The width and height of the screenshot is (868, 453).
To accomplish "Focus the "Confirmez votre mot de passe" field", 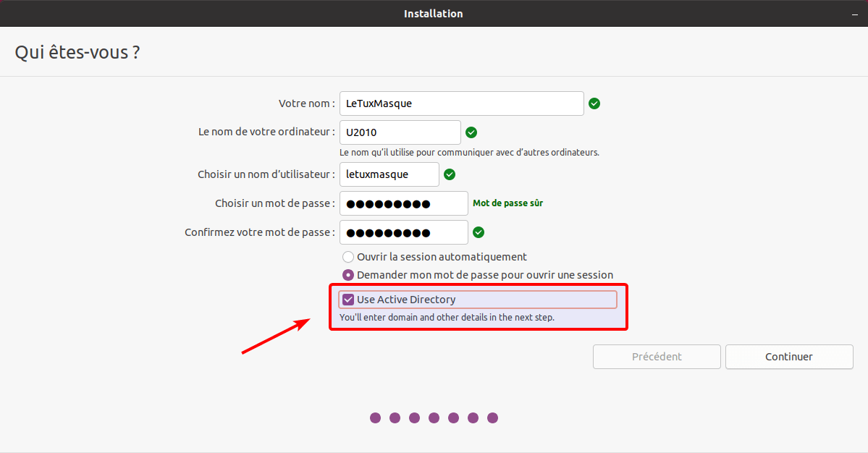I will point(403,232).
